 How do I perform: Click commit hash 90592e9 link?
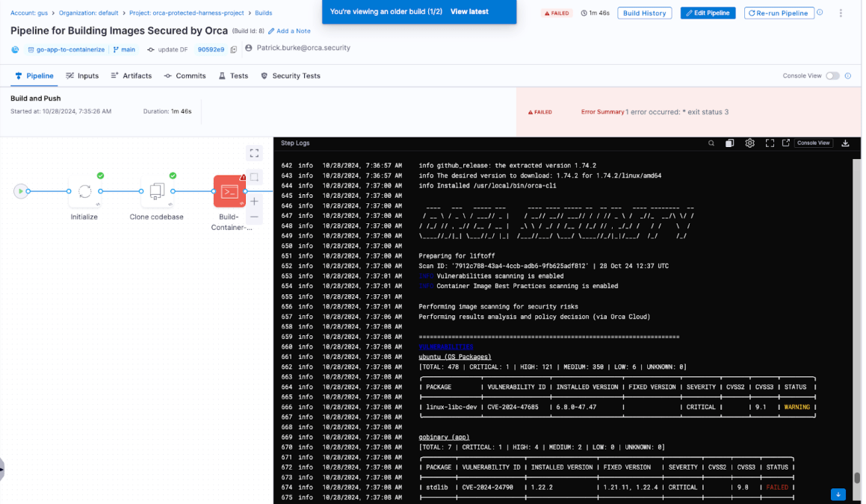click(x=211, y=50)
